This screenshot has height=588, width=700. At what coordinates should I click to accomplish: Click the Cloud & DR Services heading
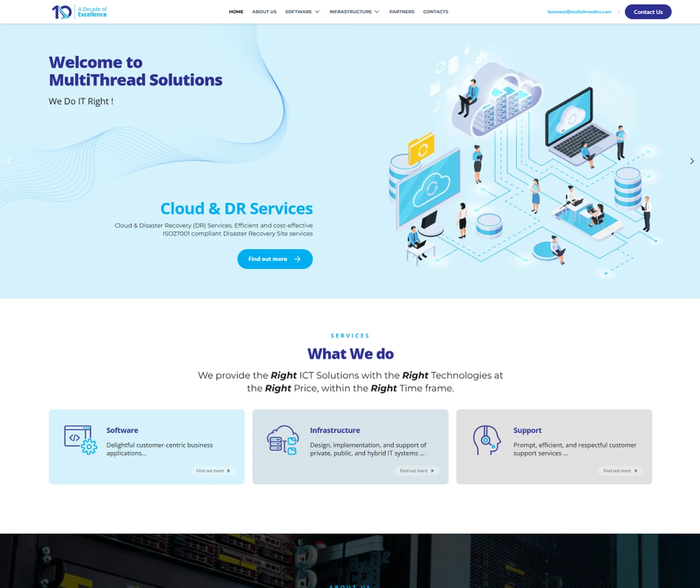[236, 208]
